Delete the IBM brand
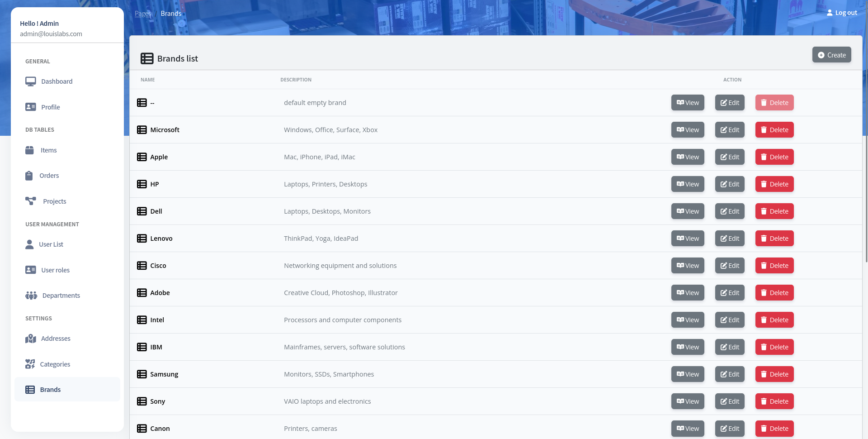 click(x=774, y=347)
